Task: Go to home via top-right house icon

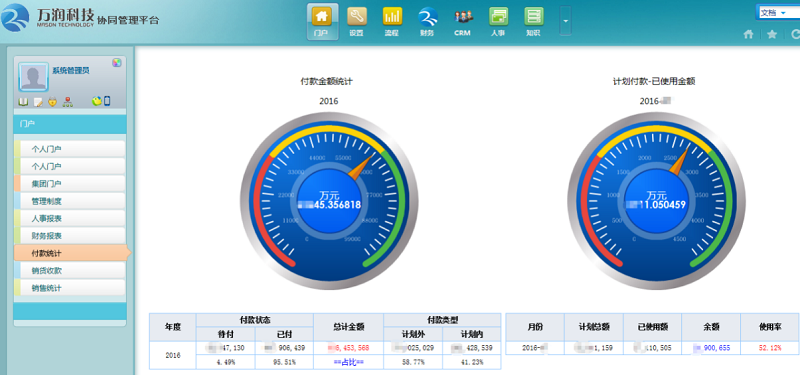Action: tap(748, 34)
